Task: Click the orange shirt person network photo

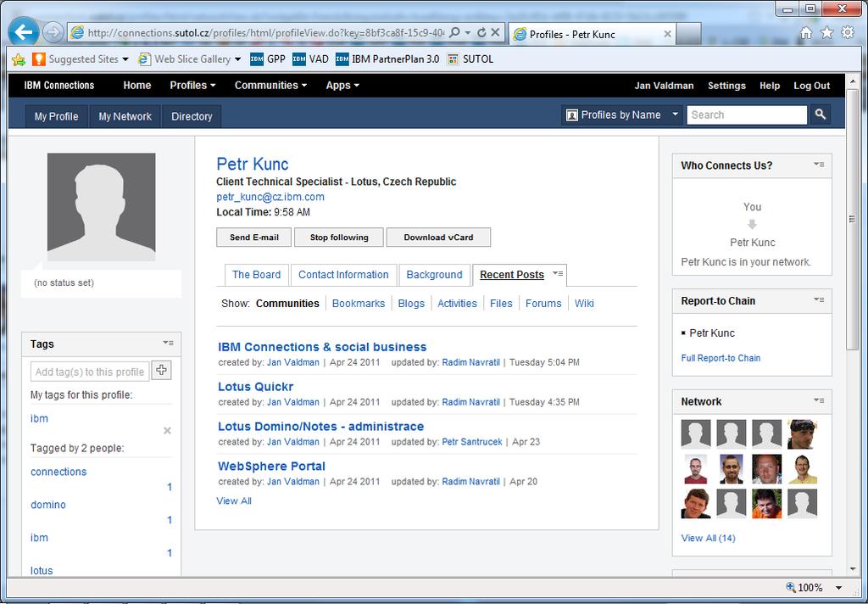Action: pyautogui.click(x=766, y=503)
